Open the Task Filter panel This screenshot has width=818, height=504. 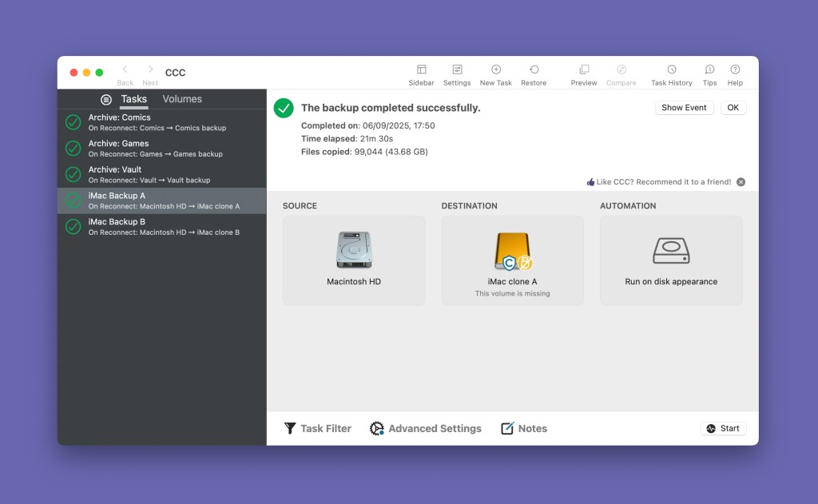point(317,428)
